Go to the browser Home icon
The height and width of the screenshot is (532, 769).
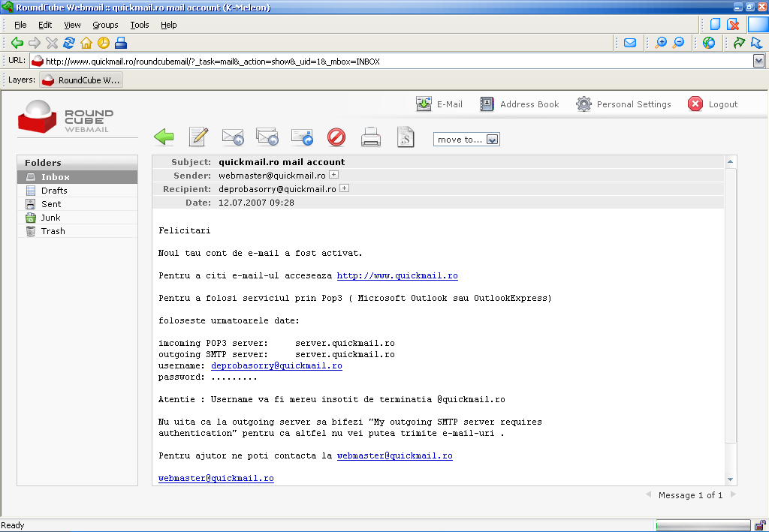click(x=86, y=43)
